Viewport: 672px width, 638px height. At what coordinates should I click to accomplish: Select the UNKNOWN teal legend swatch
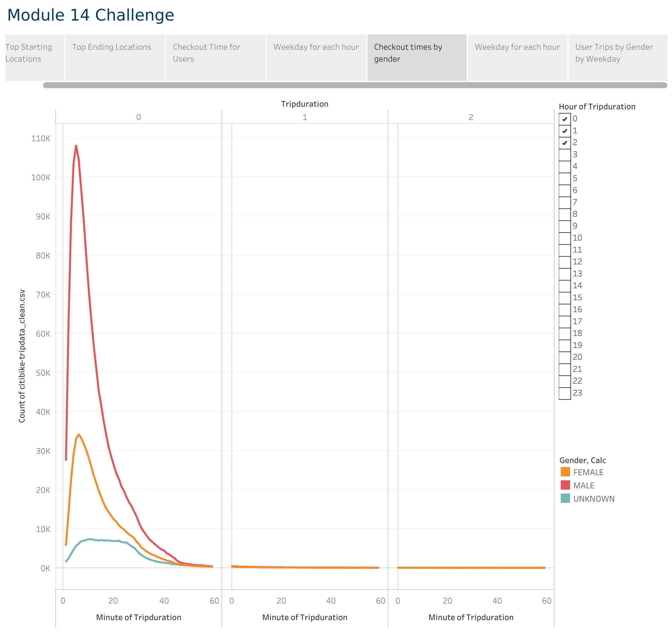(565, 499)
